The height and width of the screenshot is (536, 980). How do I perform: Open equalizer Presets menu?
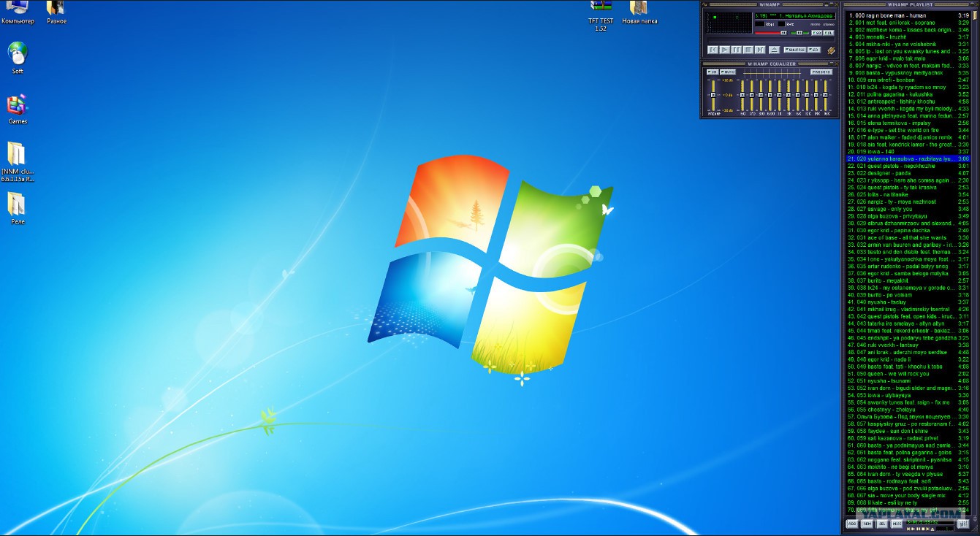coord(821,72)
